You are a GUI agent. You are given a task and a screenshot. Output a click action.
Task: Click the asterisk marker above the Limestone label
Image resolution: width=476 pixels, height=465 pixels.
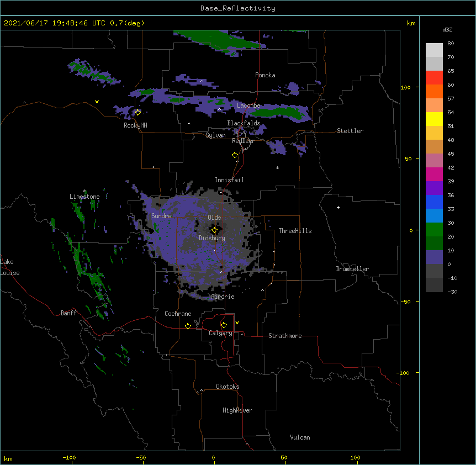click(x=84, y=191)
